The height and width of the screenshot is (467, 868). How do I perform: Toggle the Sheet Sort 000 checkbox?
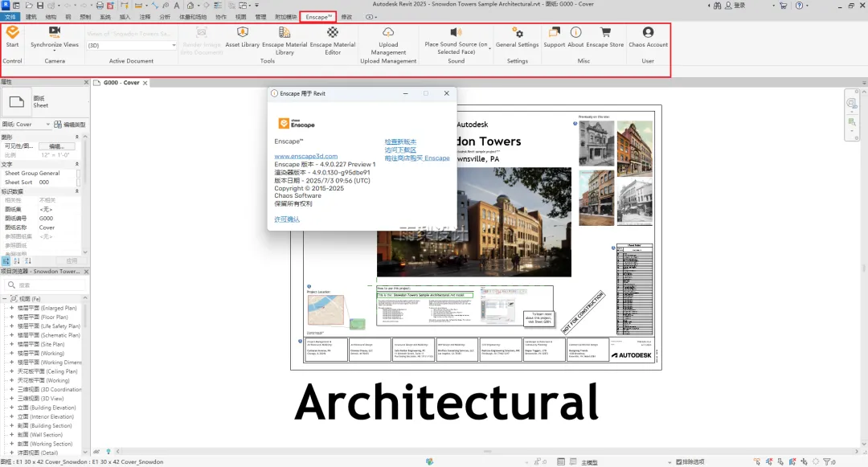78,182
